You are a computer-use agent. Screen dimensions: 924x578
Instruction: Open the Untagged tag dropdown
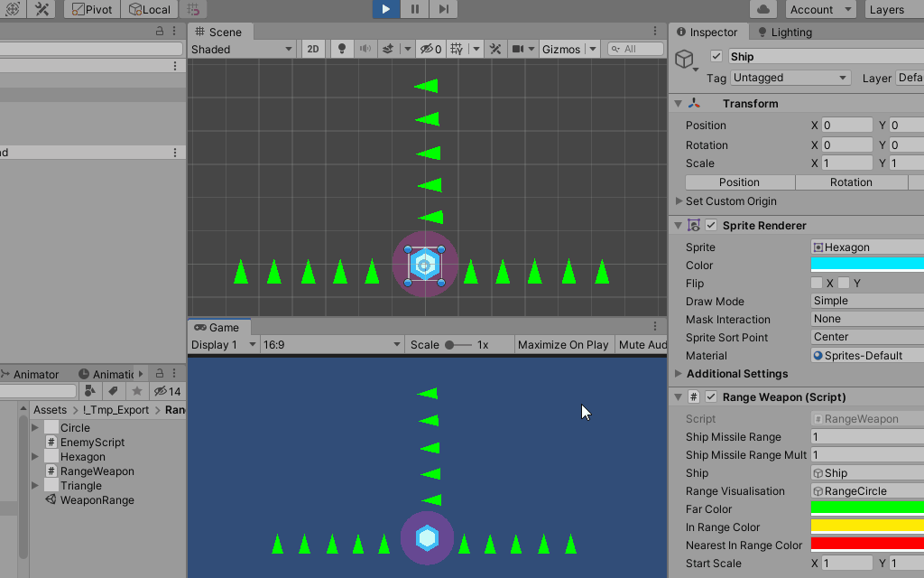tap(790, 78)
